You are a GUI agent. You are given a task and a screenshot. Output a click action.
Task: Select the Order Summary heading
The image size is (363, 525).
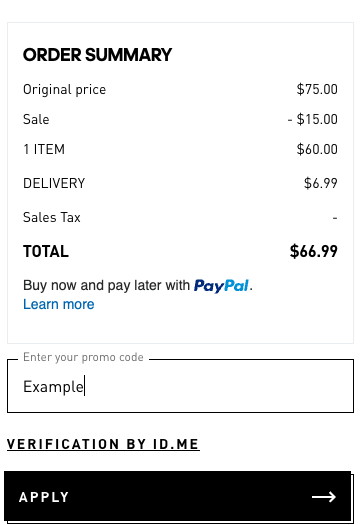[97, 55]
